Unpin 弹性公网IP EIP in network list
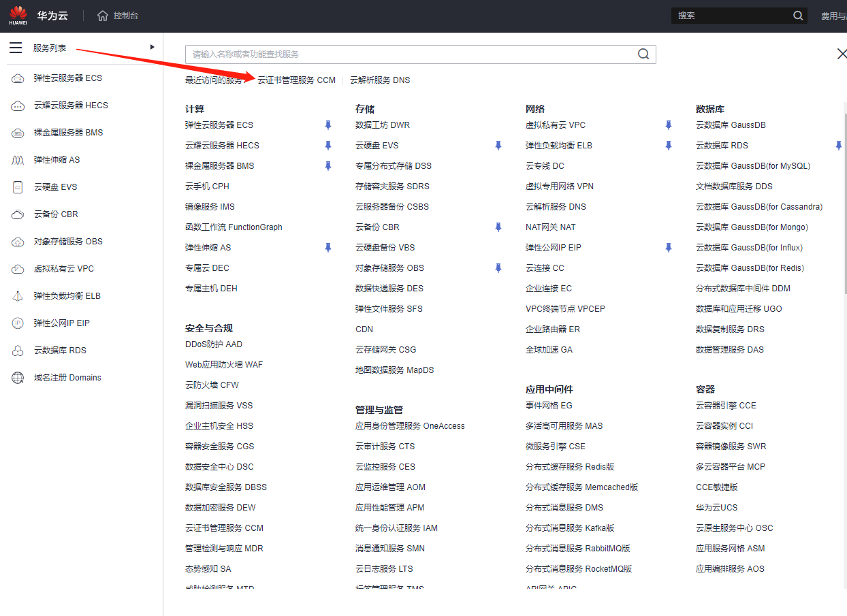The width and height of the screenshot is (847, 616). coord(669,248)
